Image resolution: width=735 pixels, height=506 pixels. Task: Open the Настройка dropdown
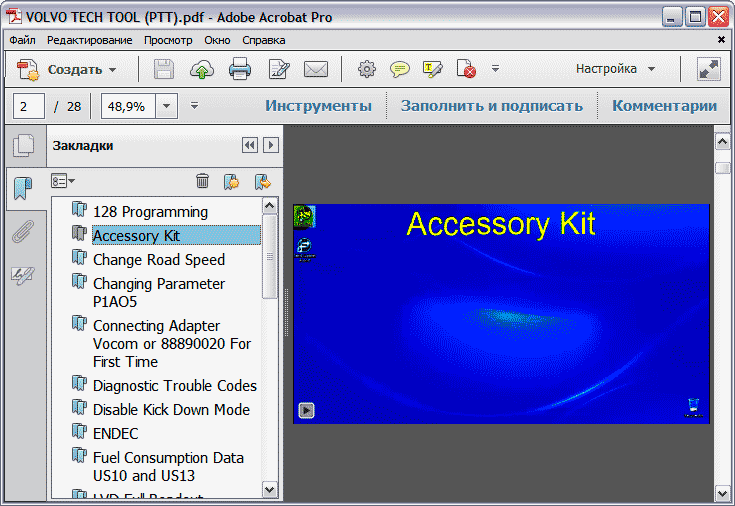[615, 69]
